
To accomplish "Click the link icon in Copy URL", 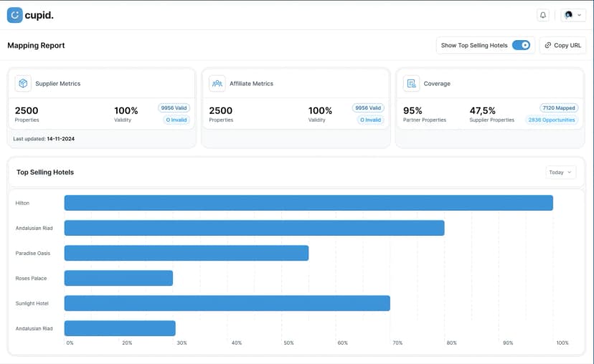I will click(548, 45).
